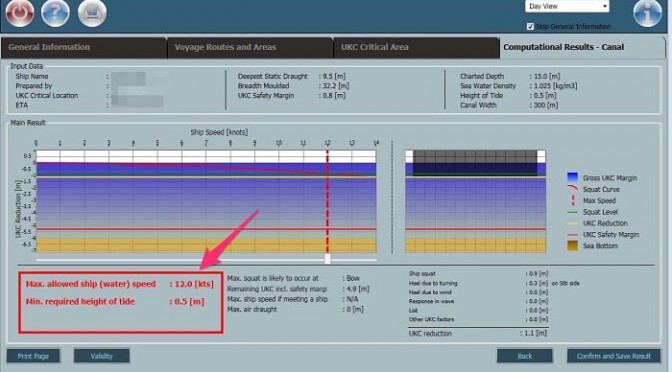Click the ship cross-section diagram
This screenshot has width=672, height=372.
tap(475, 201)
